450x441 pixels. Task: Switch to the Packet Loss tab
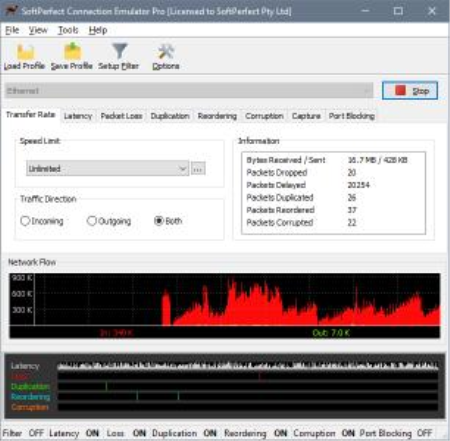click(x=121, y=116)
